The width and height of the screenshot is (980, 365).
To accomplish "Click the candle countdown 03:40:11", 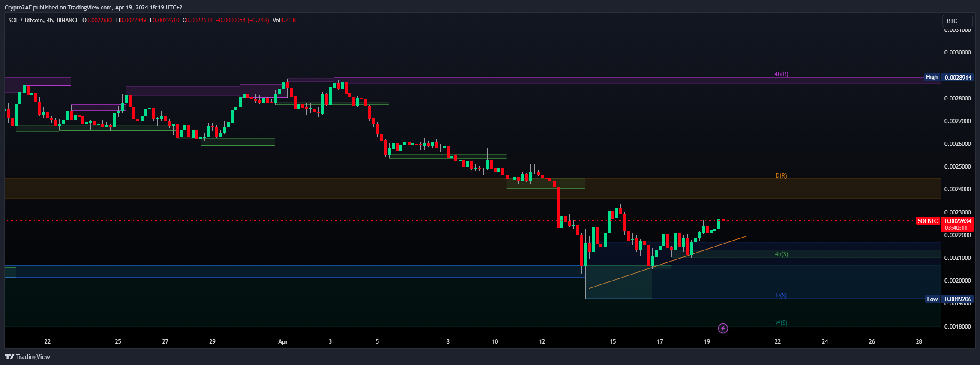I will coord(956,228).
